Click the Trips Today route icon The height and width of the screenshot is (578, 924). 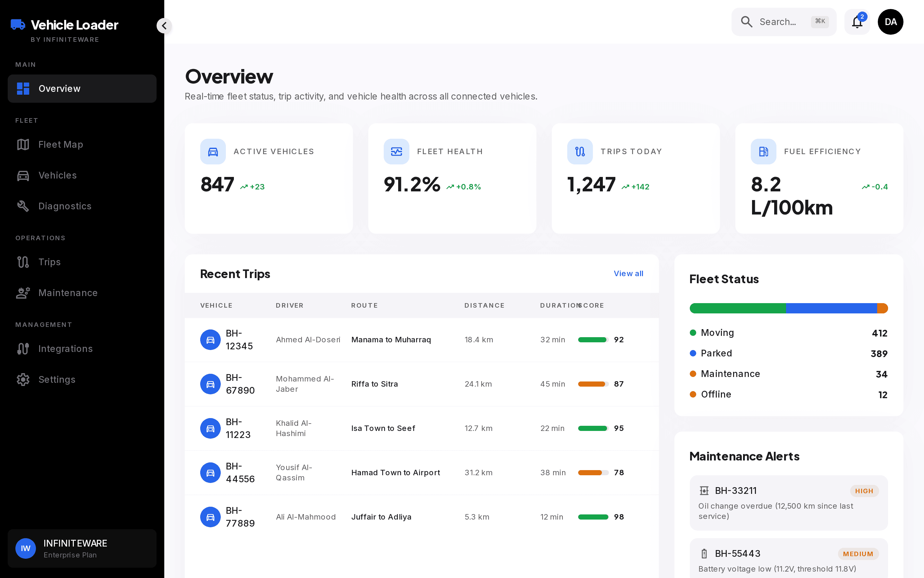tap(580, 152)
